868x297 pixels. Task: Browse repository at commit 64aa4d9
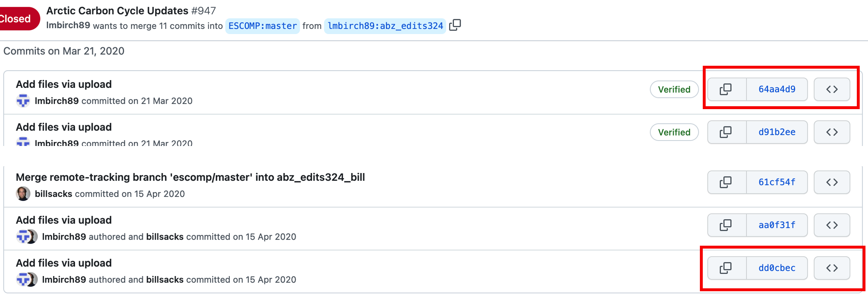832,89
